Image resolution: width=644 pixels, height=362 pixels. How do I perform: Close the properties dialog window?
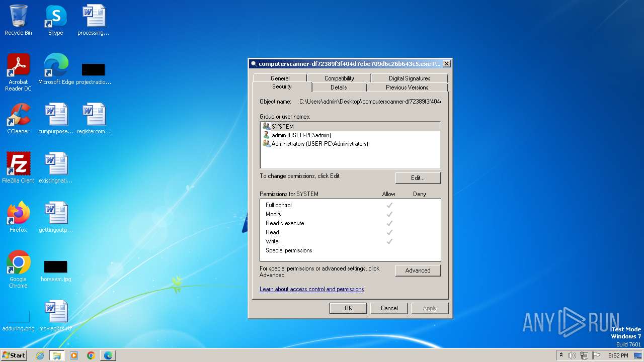(x=446, y=64)
